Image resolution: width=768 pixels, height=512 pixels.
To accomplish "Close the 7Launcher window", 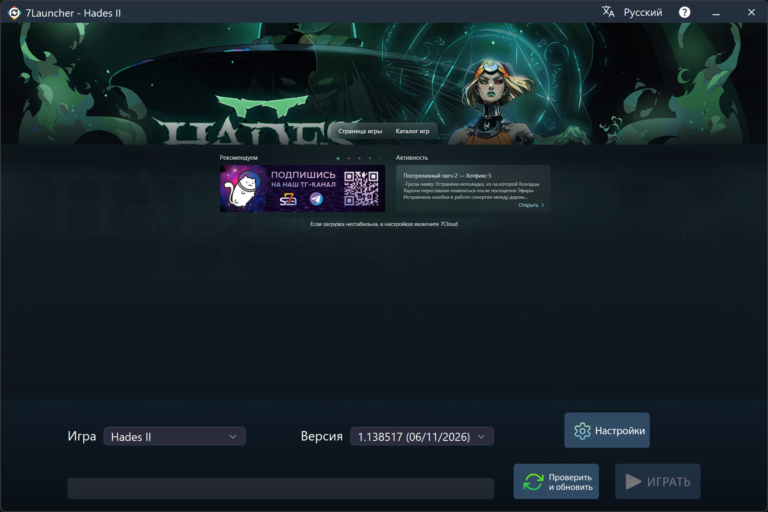I will coord(751,12).
